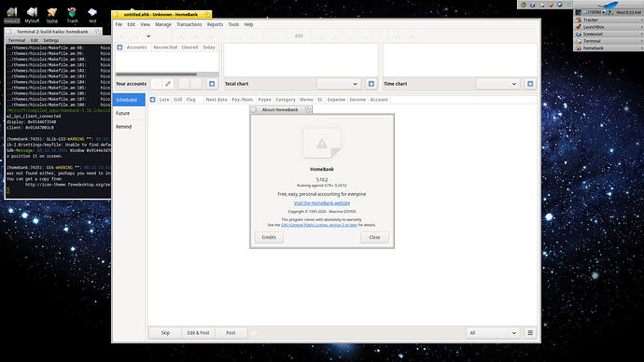The width and height of the screenshot is (644, 362).
Task: Click the green circle icon in LaunchBox strip
Action: click(x=568, y=5)
